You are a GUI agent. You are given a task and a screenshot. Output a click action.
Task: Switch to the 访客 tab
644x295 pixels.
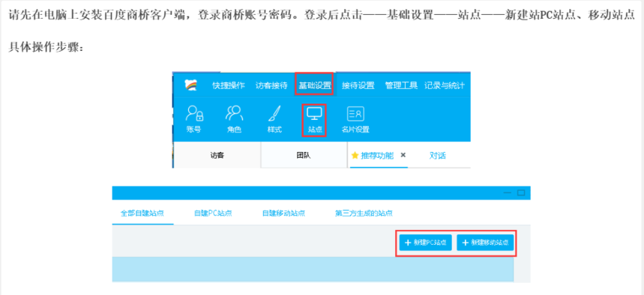point(217,156)
